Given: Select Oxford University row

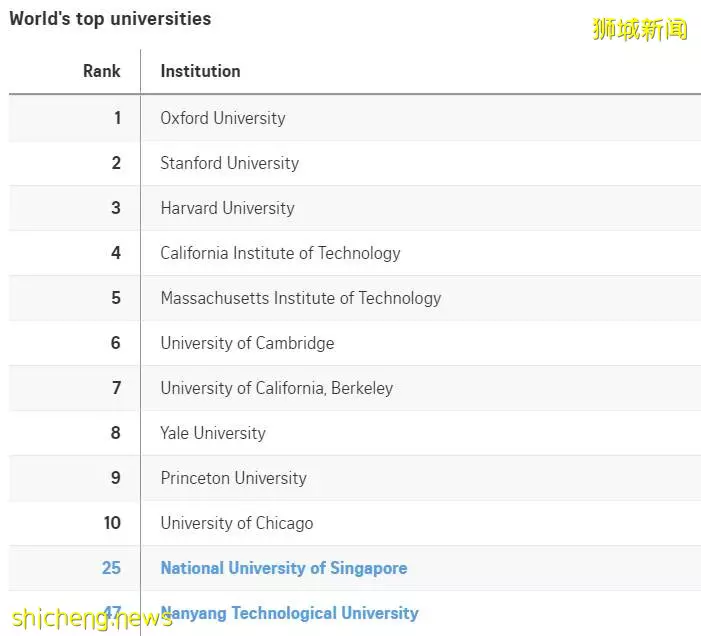Looking at the screenshot, I should (222, 118).
